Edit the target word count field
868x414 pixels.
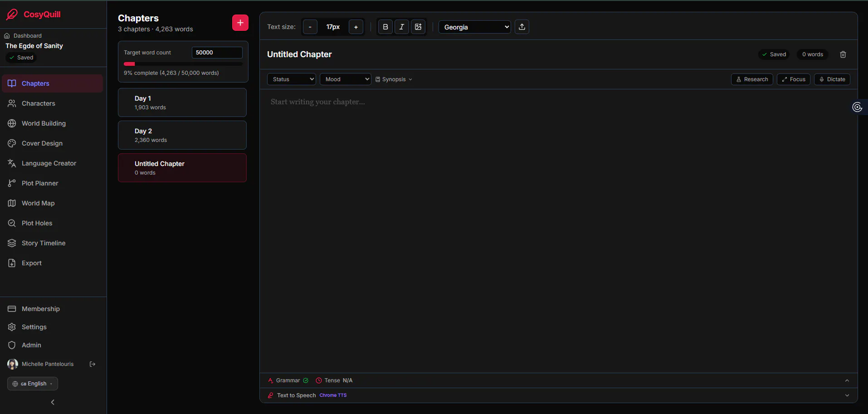[217, 53]
